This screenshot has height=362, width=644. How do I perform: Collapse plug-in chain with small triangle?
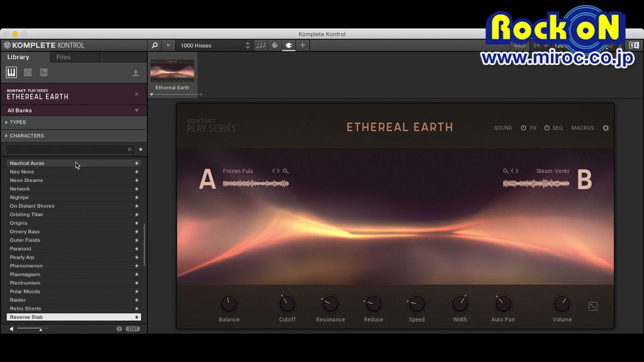[151, 95]
